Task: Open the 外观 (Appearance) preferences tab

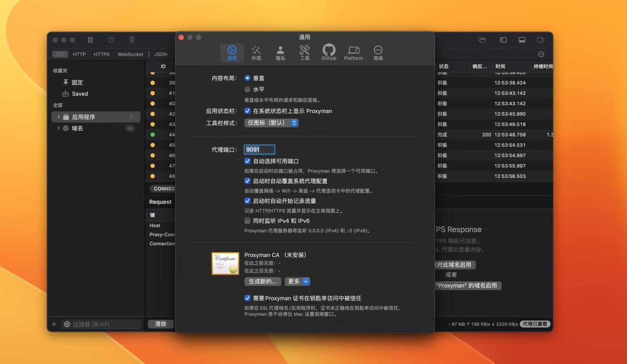Action: click(x=256, y=53)
